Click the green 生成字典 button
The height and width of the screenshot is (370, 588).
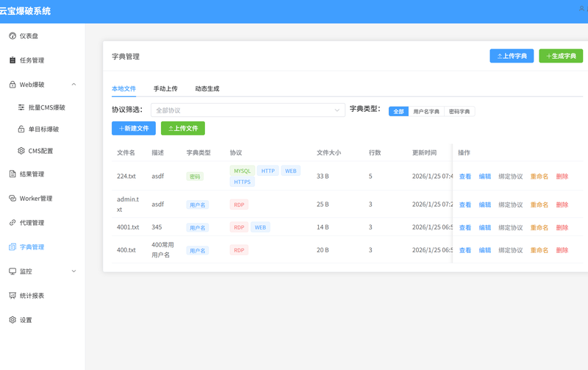pos(561,56)
